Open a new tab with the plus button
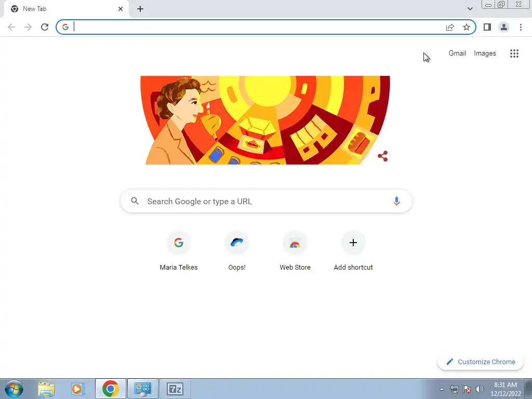This screenshot has width=532, height=399. (x=140, y=9)
